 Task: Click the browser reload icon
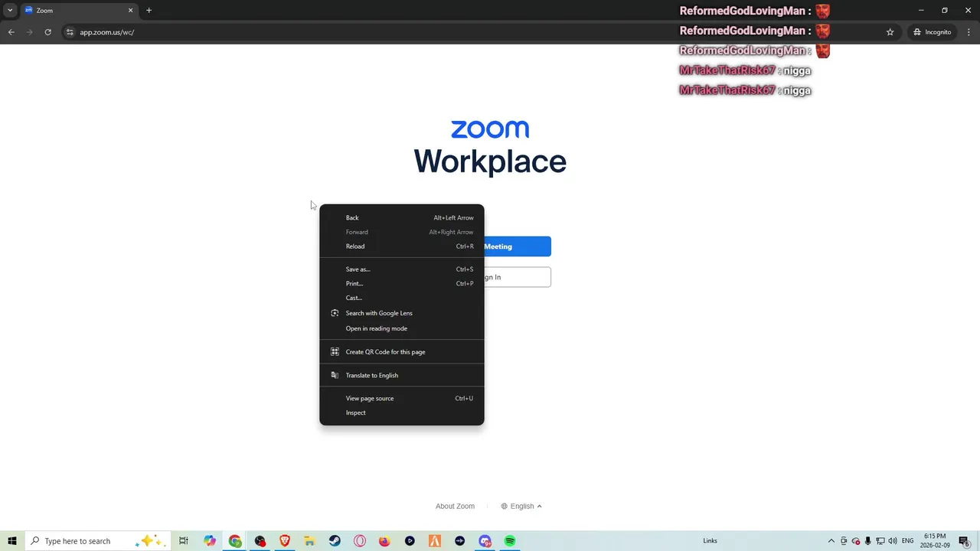point(47,32)
